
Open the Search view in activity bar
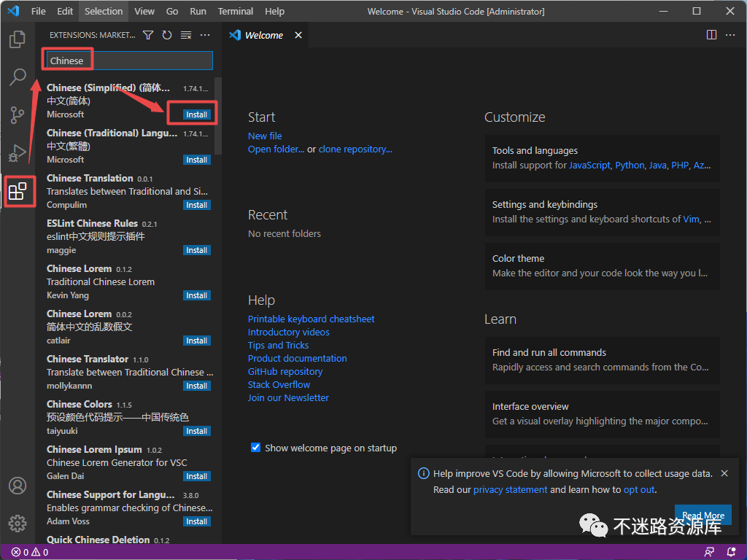click(x=18, y=77)
